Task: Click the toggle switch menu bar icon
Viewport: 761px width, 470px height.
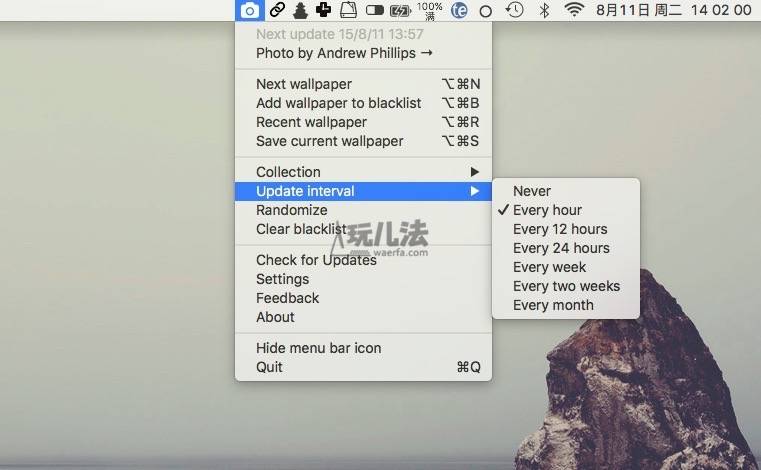Action: pyautogui.click(x=375, y=10)
